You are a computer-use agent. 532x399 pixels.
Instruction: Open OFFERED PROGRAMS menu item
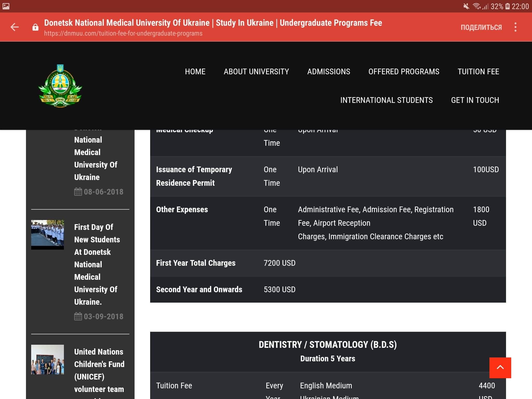coord(404,71)
